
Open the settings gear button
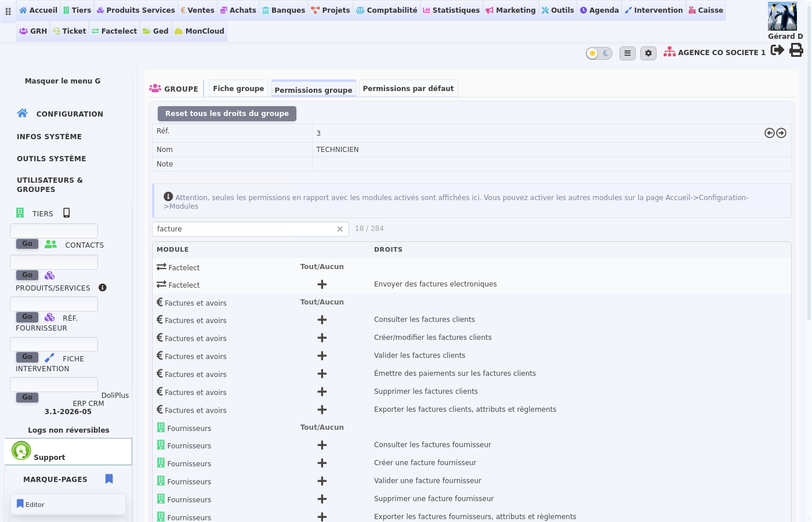[x=648, y=53]
